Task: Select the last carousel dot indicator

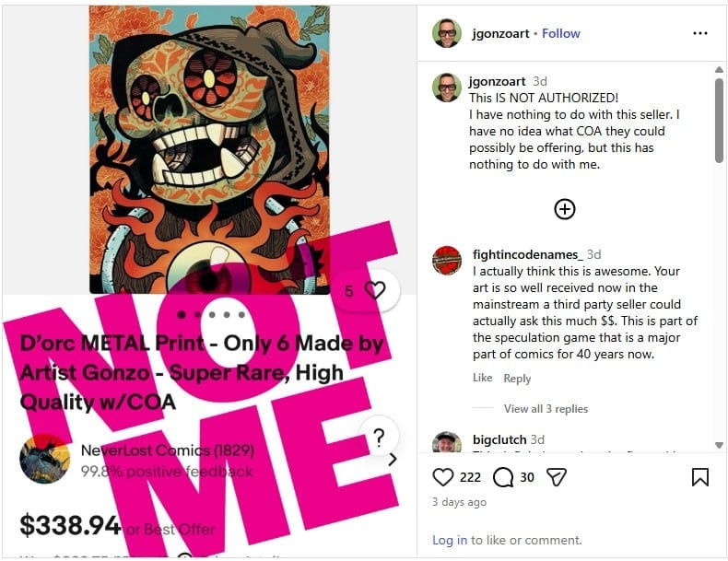Action: (x=241, y=315)
